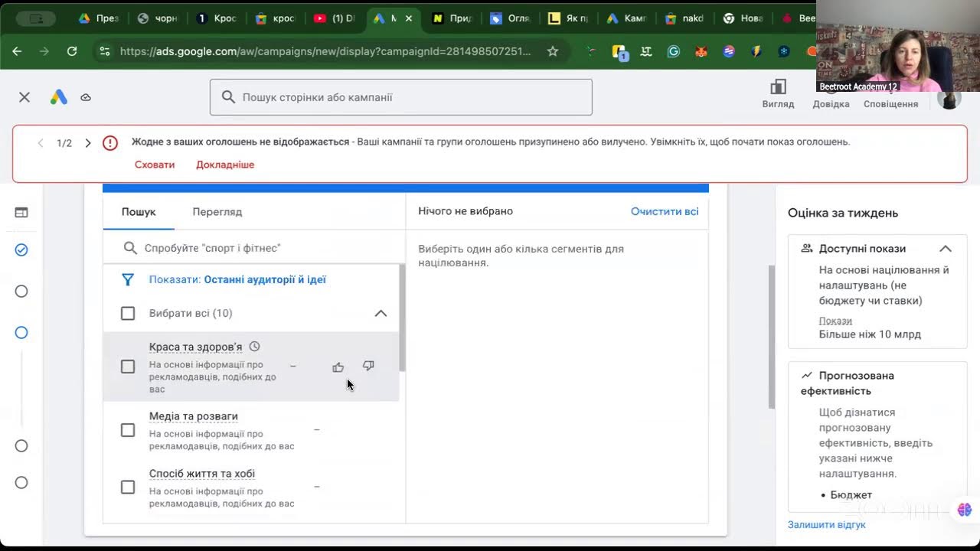Click the side-nav card layout icon
Viewport: 980px width, 551px height.
(x=21, y=213)
